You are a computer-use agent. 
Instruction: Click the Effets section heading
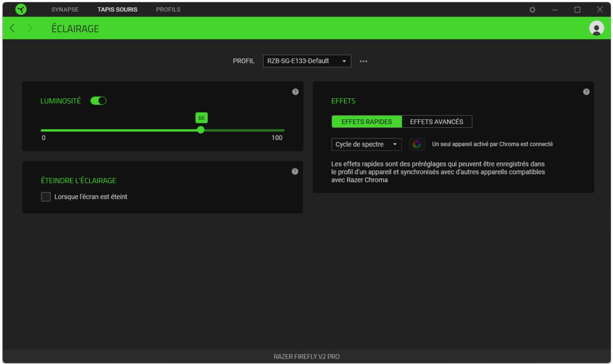click(343, 101)
